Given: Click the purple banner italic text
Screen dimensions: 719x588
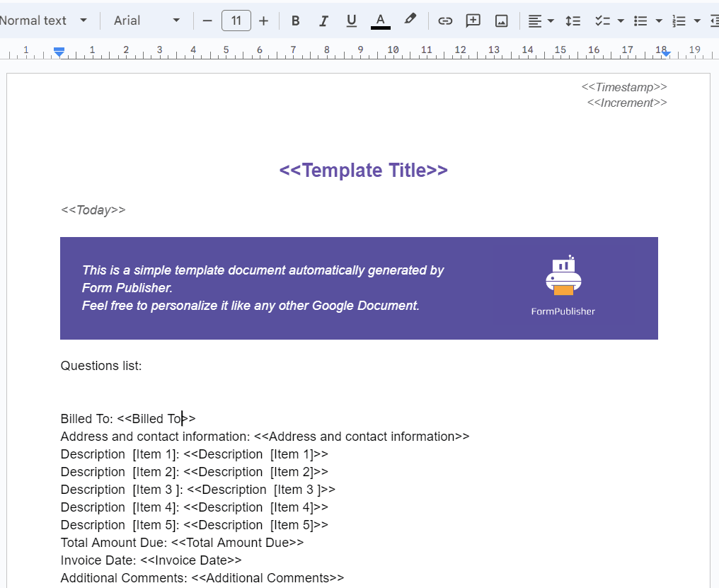Looking at the screenshot, I should coord(263,288).
